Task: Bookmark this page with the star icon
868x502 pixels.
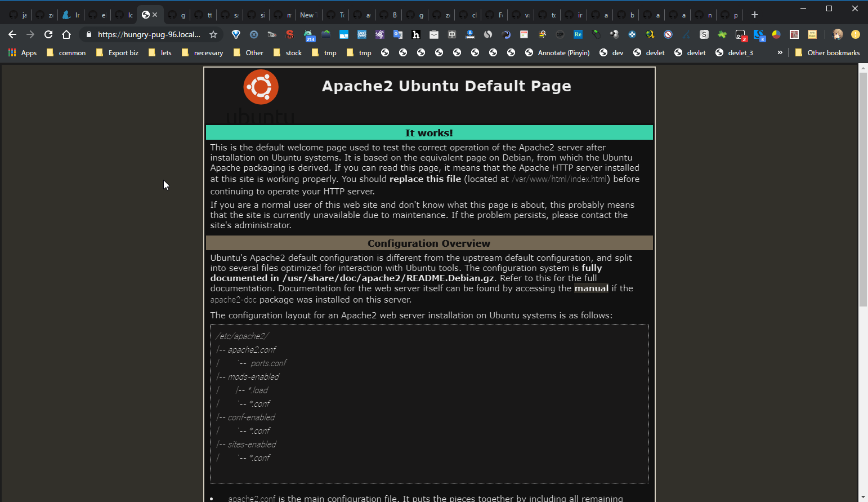Action: pos(213,34)
